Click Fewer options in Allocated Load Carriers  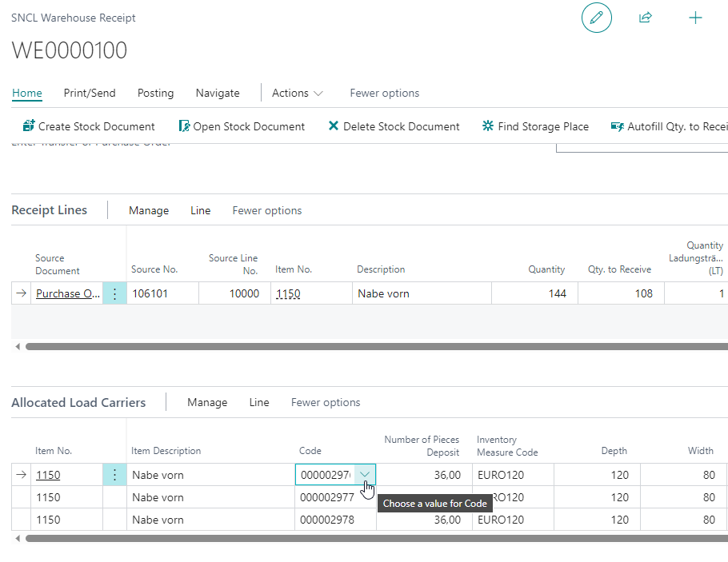(x=326, y=402)
